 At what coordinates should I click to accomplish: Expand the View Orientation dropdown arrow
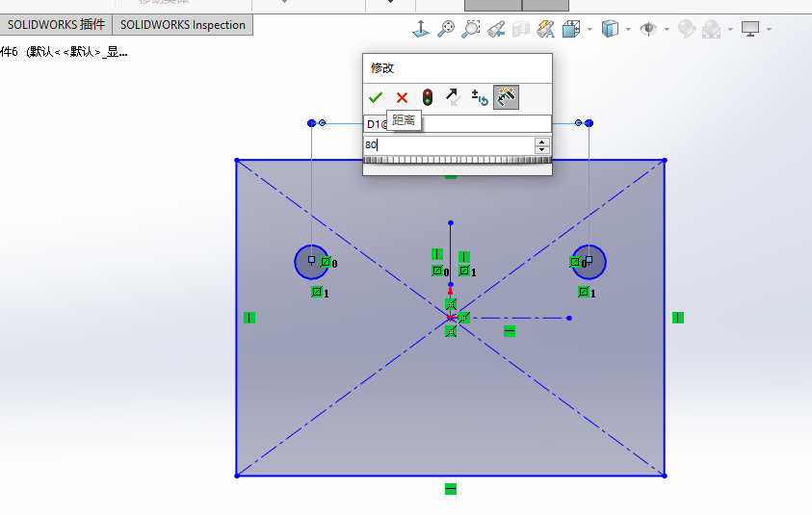(589, 29)
